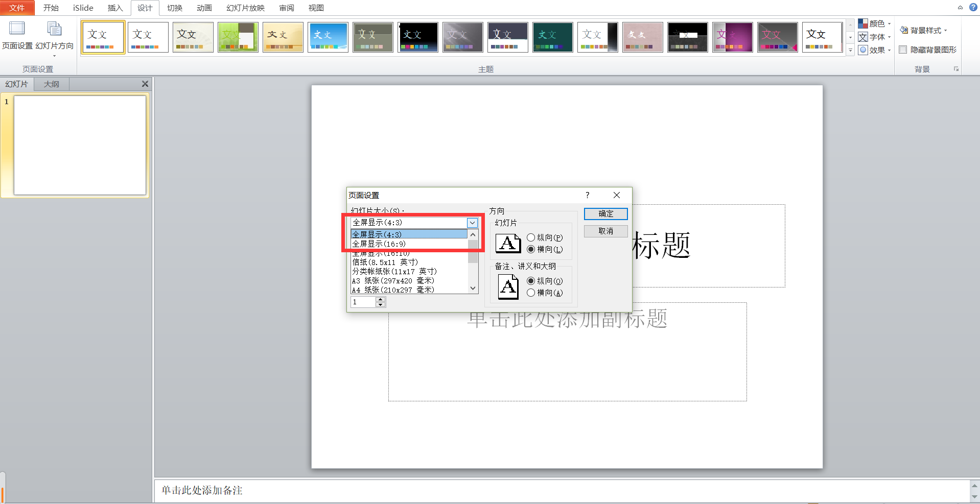
Task: Click the 背景 group dialog launcher
Action: coord(955,69)
